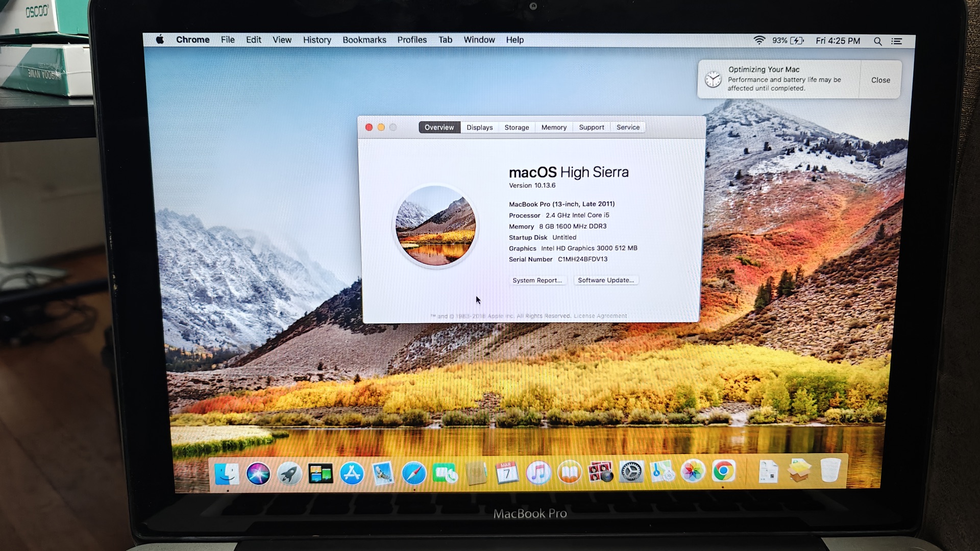Switch to the Storage tab

[517, 128]
